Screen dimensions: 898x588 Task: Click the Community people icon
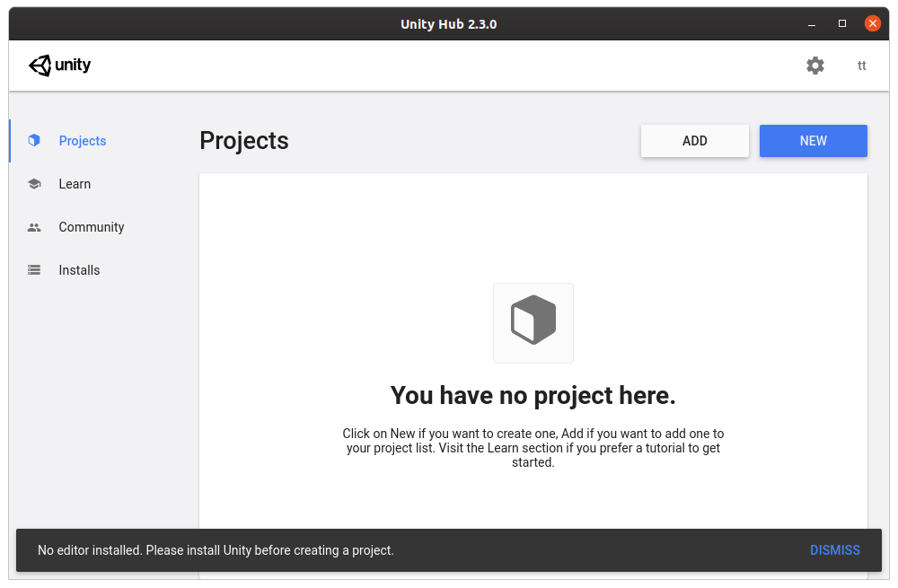[x=34, y=226]
